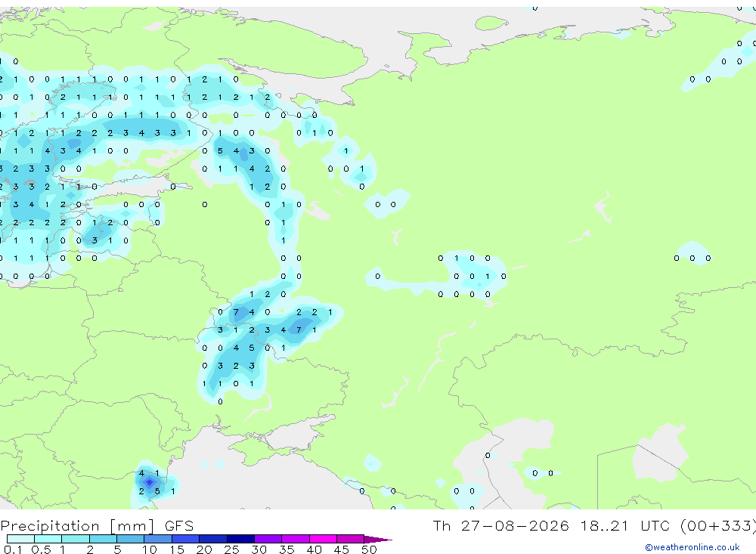Select the 1–2 mm legend color swatch
The width and height of the screenshot is (756, 554).
(x=76, y=539)
